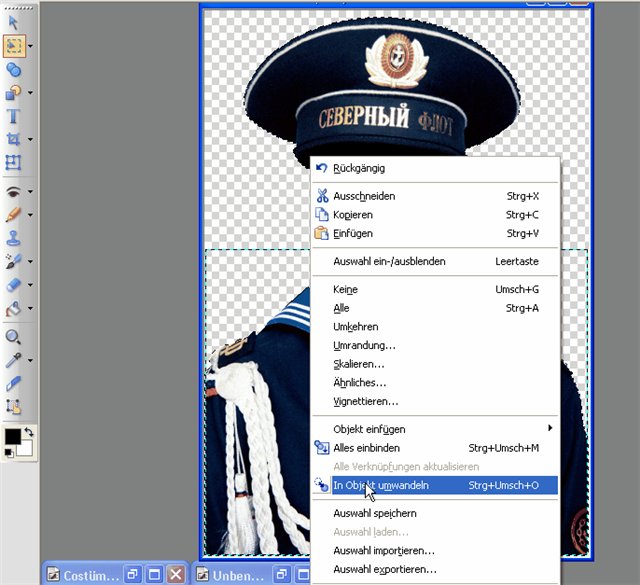The image size is (640, 585).
Task: Switch to the Costüm... document tab
Action: coord(91,576)
